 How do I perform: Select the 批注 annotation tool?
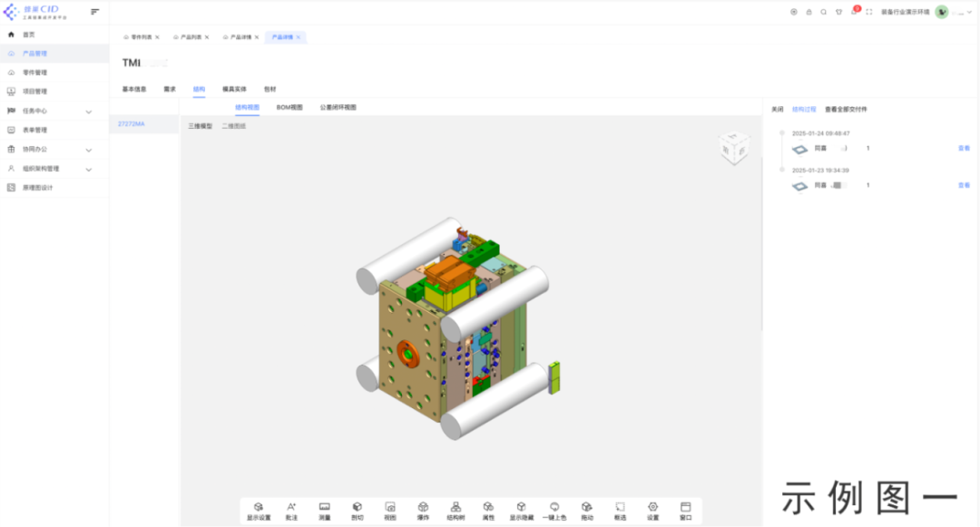(x=291, y=511)
